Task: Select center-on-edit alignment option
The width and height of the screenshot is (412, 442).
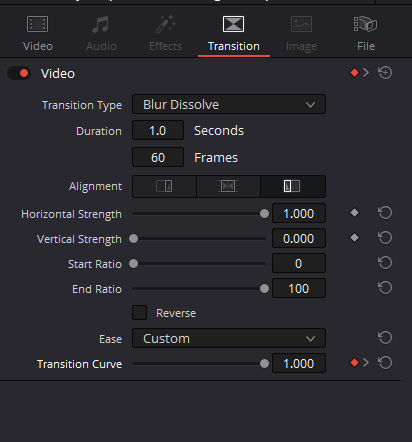Action: (x=228, y=186)
